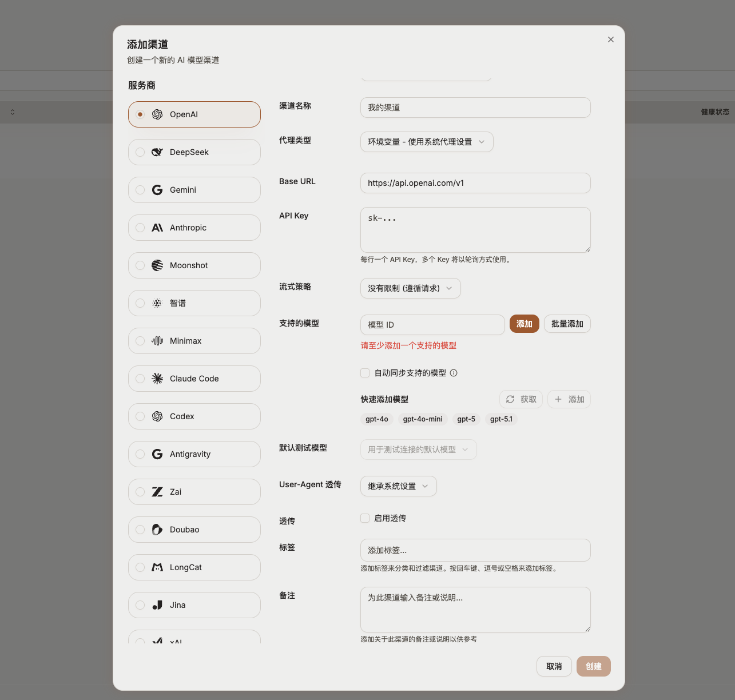The height and width of the screenshot is (700, 735).
Task: Click the 备注 text area
Action: click(475, 610)
